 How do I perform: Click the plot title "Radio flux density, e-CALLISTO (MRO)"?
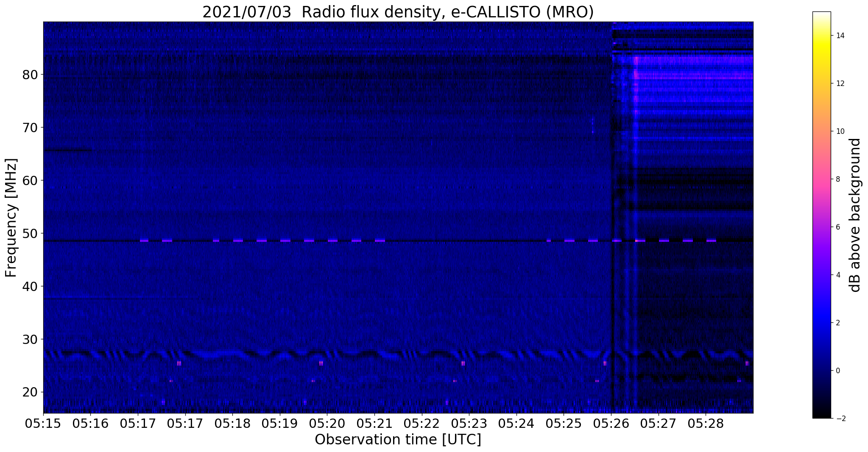pyautogui.click(x=447, y=12)
